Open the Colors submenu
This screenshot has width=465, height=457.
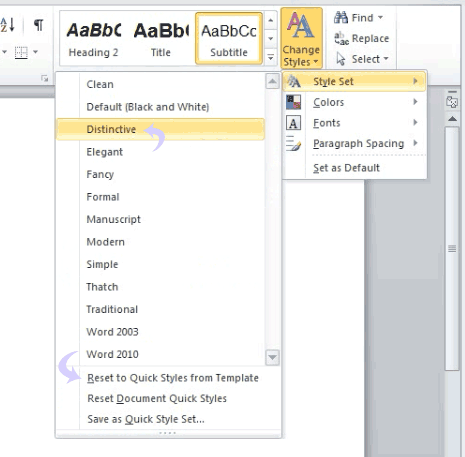point(355,102)
